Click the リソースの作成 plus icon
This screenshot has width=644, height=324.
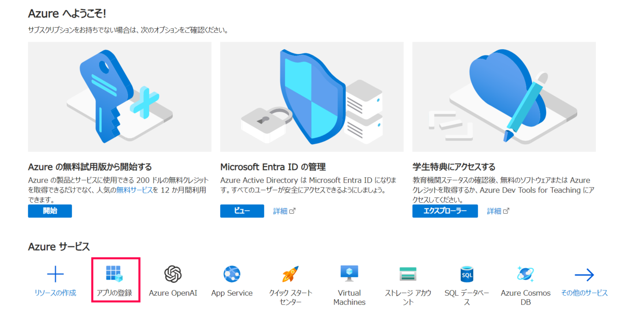coord(55,274)
